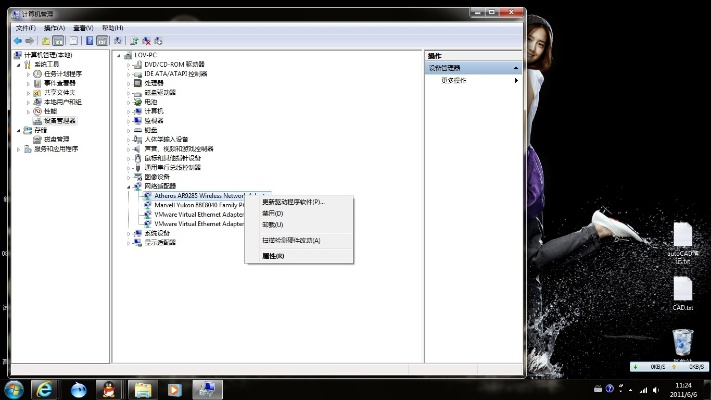Open Windows Explorer folder icon on the taskbar
This screenshot has height=400, width=711.
click(142, 388)
